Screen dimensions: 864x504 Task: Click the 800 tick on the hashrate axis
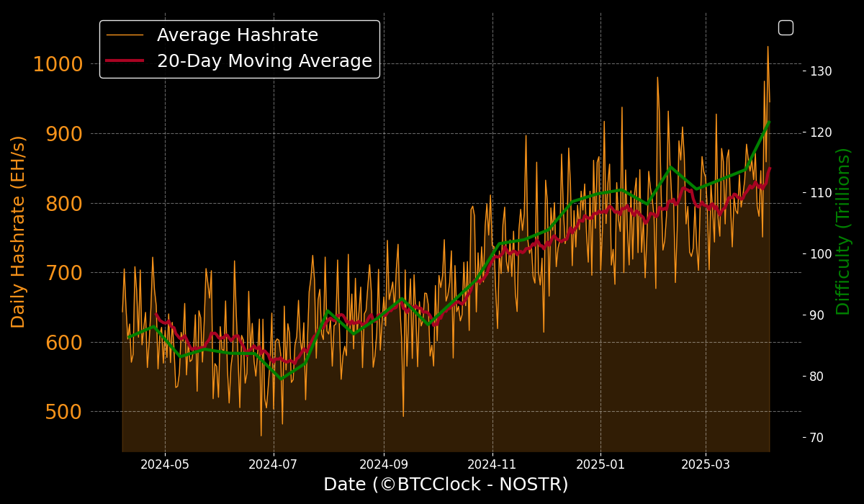coord(64,204)
